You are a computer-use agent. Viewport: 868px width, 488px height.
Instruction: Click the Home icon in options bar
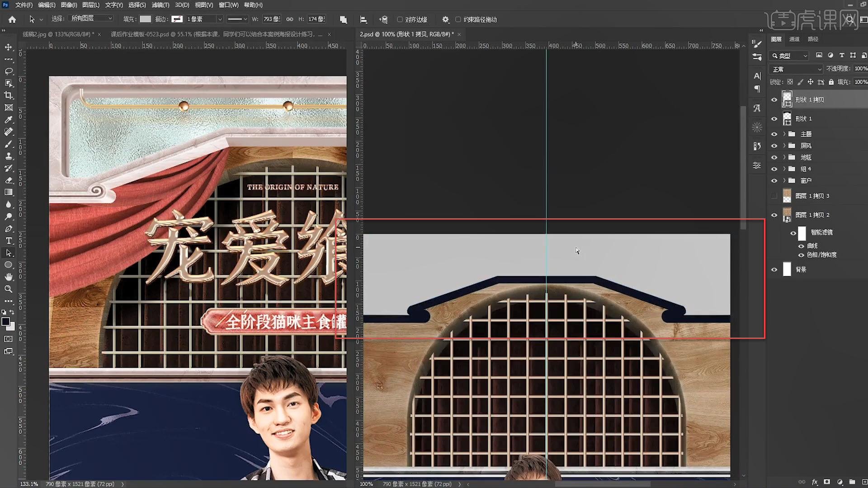coord(12,19)
